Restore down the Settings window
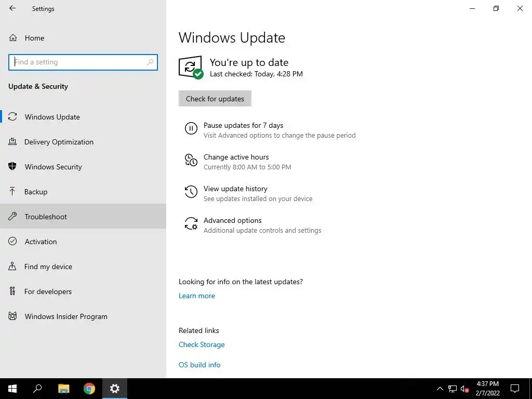 pyautogui.click(x=496, y=8)
